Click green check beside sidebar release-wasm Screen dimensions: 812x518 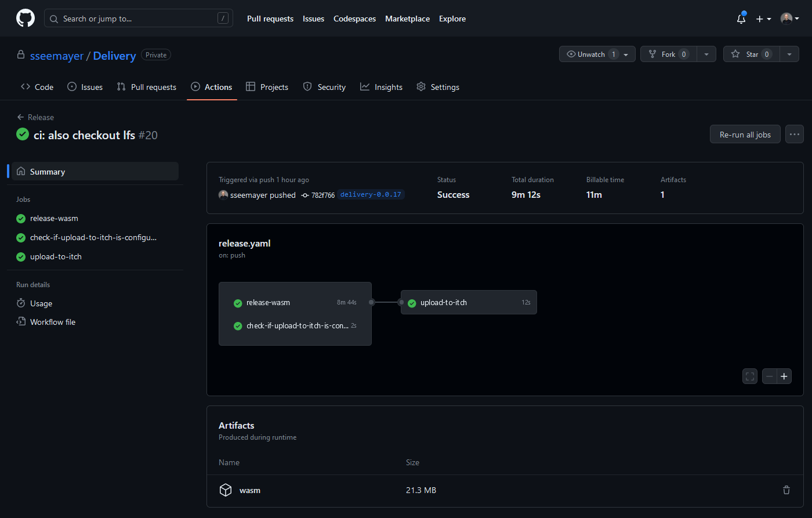(x=21, y=219)
